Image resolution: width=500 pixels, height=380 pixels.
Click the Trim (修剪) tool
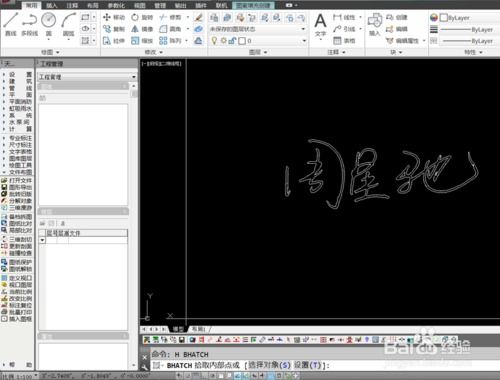coord(170,17)
